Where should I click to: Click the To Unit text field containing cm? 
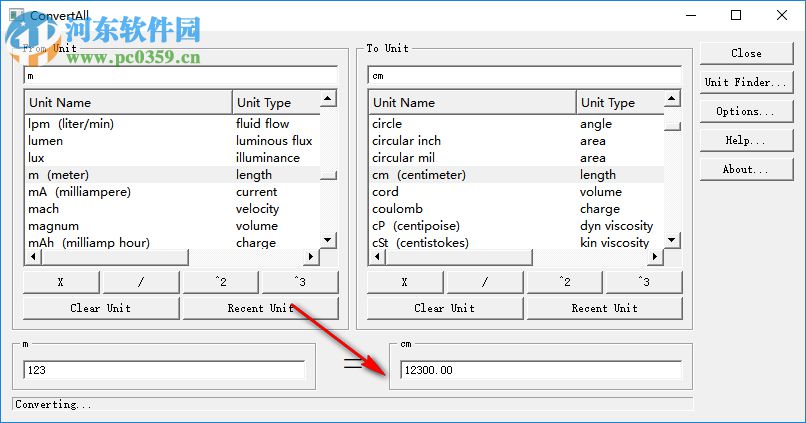(525, 76)
